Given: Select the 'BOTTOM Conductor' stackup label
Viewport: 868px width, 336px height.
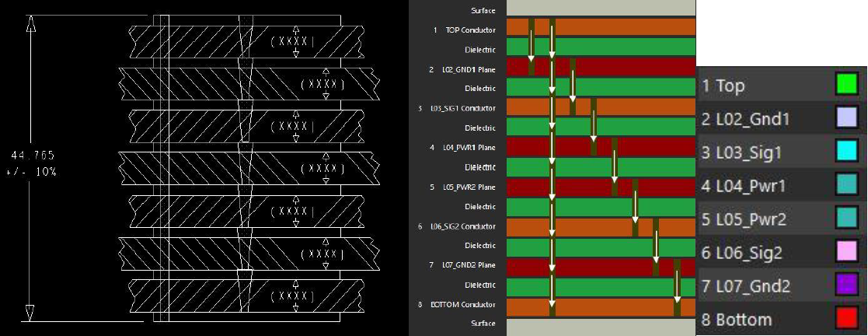Looking at the screenshot, I should point(462,304).
